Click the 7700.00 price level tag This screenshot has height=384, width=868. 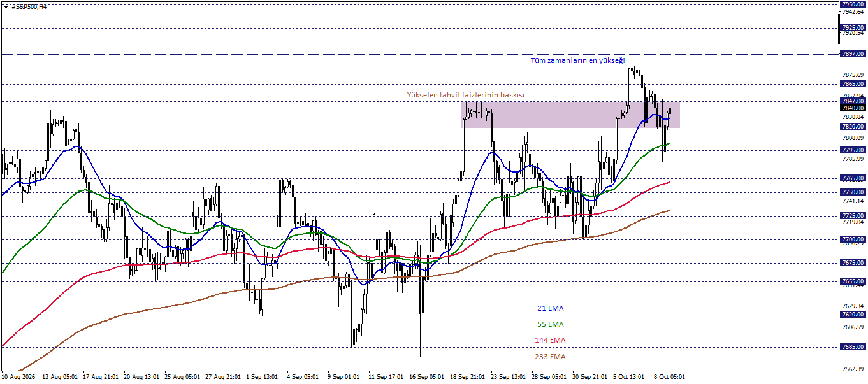[853, 239]
